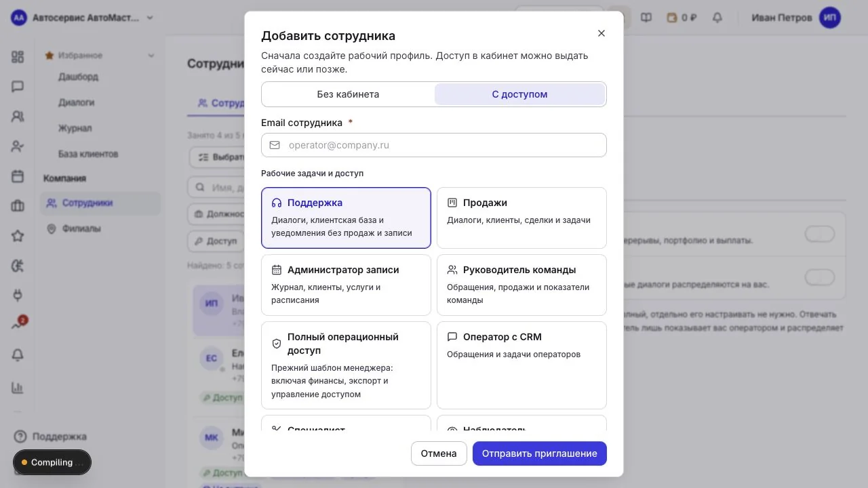The height and width of the screenshot is (488, 868).
Task: Switch to Без кабинета option
Action: [348, 94]
